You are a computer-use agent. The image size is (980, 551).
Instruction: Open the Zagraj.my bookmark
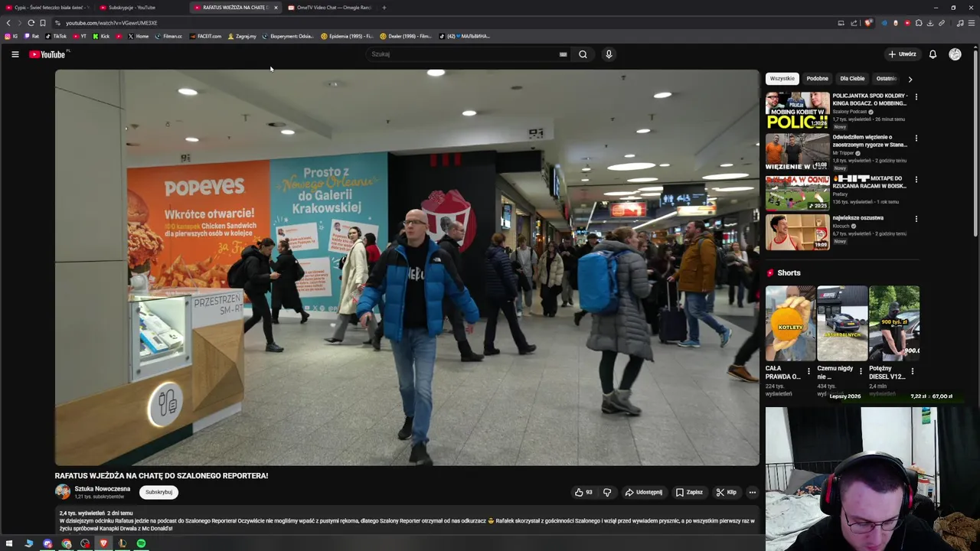coord(242,36)
